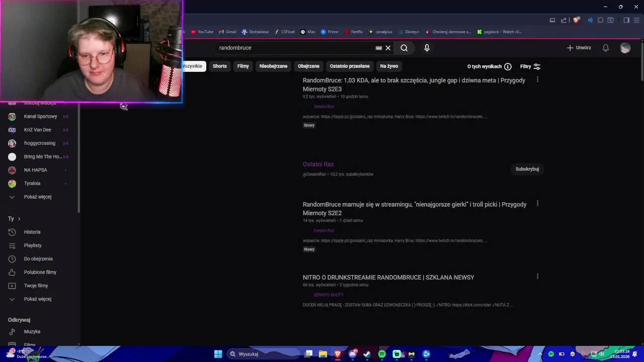Image resolution: width=644 pixels, height=362 pixels.
Task: Expand the Ty section chevron
Action: [19, 219]
